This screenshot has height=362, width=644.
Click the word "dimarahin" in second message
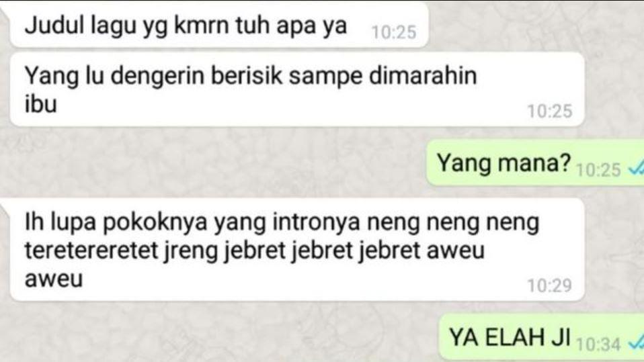click(423, 76)
